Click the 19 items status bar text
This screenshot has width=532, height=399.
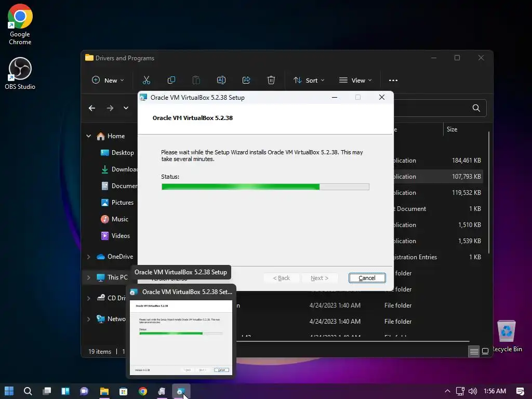[100, 352]
